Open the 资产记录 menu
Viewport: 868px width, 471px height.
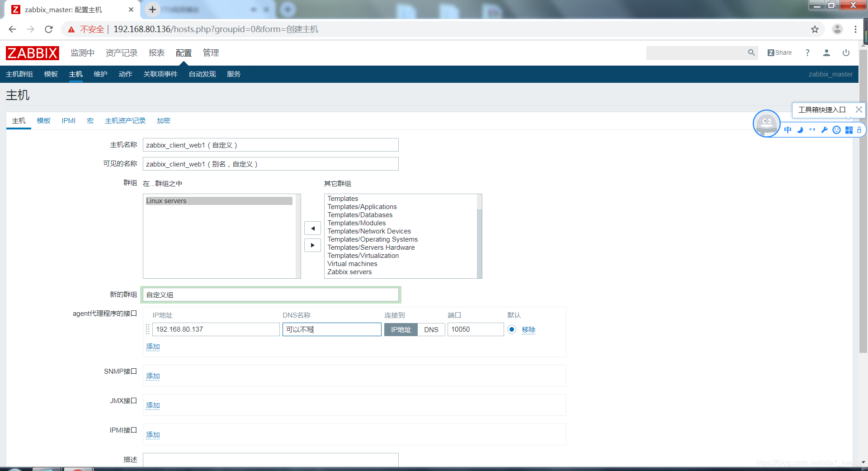coord(122,53)
